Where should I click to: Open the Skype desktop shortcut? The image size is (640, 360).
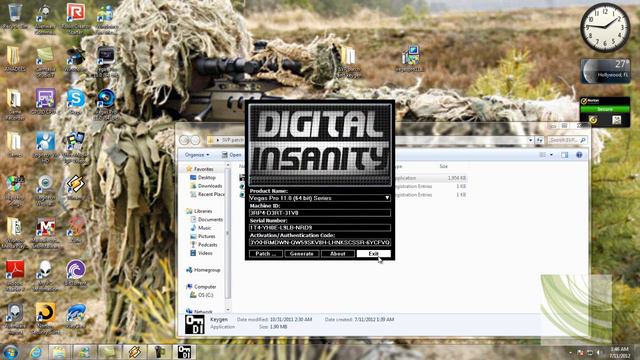[76, 102]
